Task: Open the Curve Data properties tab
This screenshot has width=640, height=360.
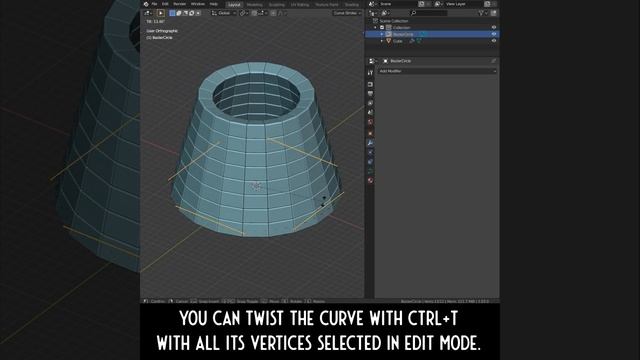Action: [370, 171]
